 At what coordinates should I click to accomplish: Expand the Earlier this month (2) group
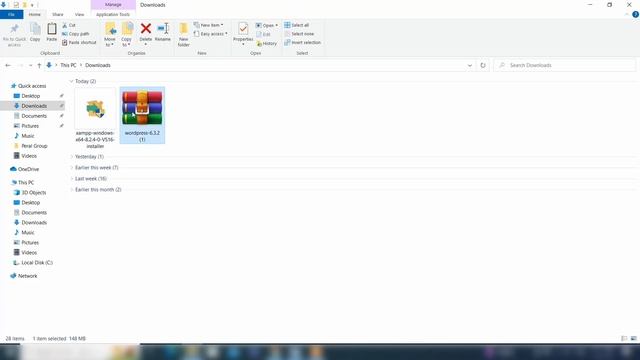click(71, 190)
